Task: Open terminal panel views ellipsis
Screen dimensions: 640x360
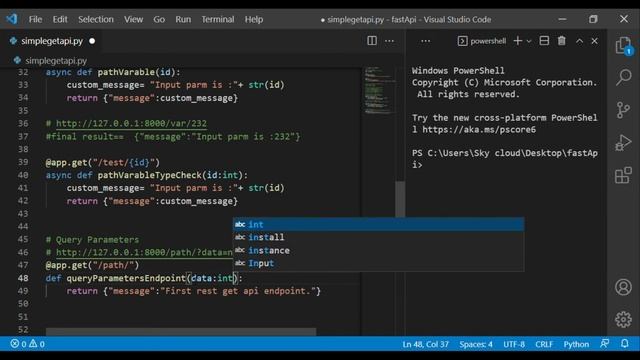Action: click(x=425, y=41)
